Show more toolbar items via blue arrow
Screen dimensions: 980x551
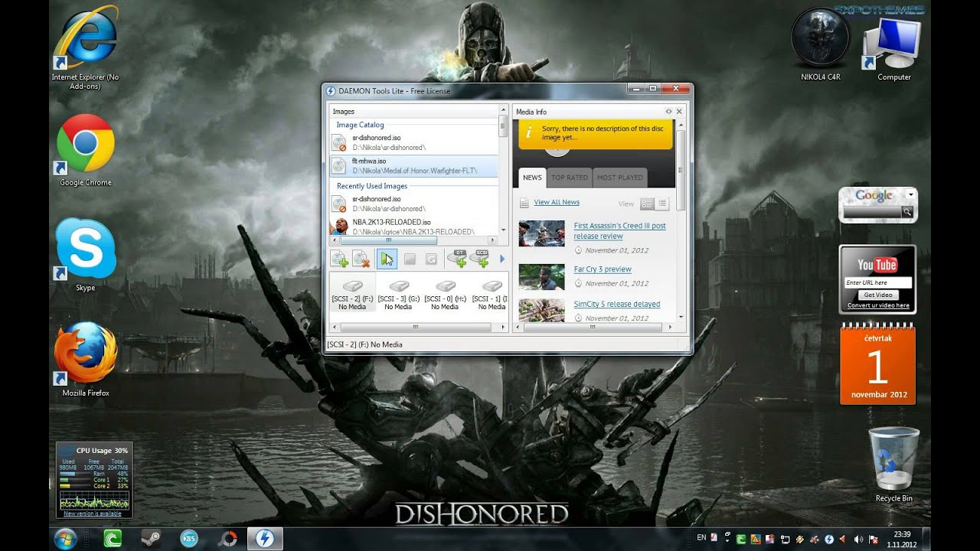(502, 259)
